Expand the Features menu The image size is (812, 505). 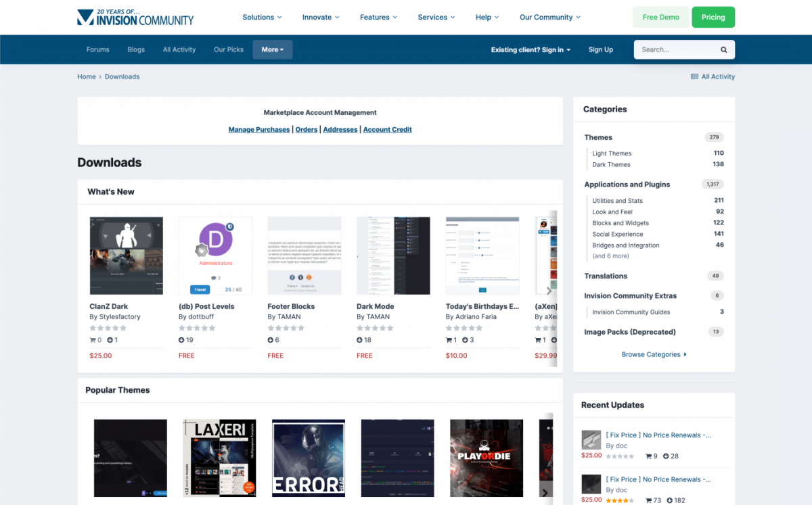pos(379,18)
